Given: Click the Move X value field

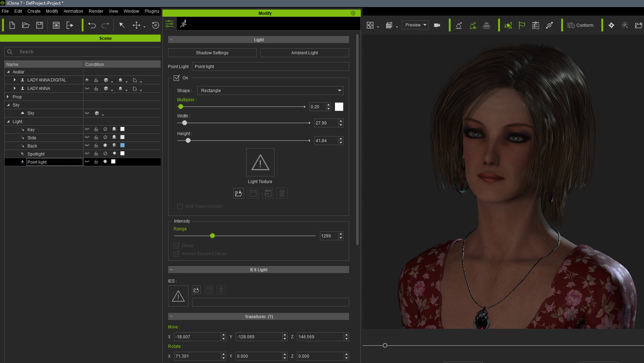Looking at the screenshot, I should 197,337.
